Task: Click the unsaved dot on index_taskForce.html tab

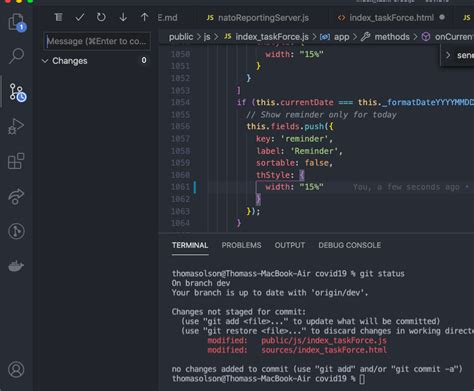Action: (x=442, y=17)
